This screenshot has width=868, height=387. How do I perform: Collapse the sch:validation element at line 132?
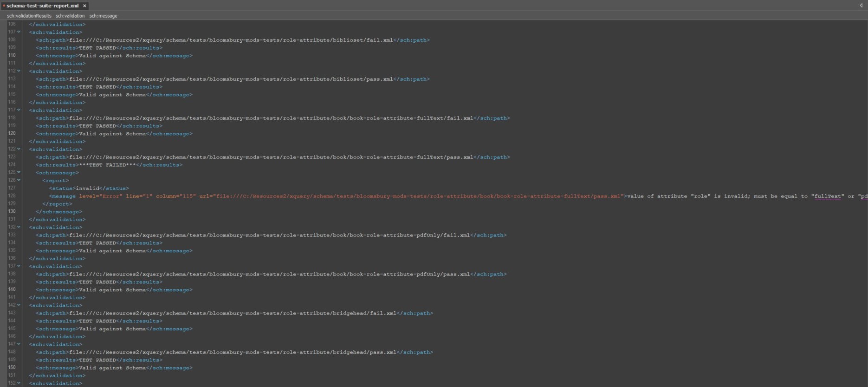(19, 227)
